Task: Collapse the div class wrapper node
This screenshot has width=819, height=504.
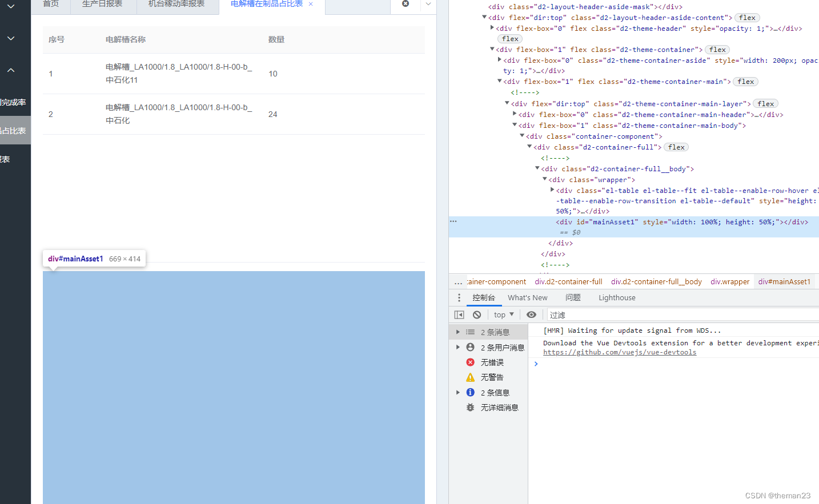Action: (545, 179)
